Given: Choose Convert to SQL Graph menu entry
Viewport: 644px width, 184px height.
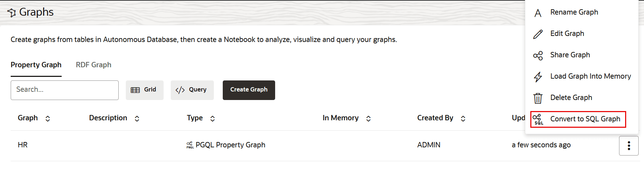Looking at the screenshot, I should 585,119.
